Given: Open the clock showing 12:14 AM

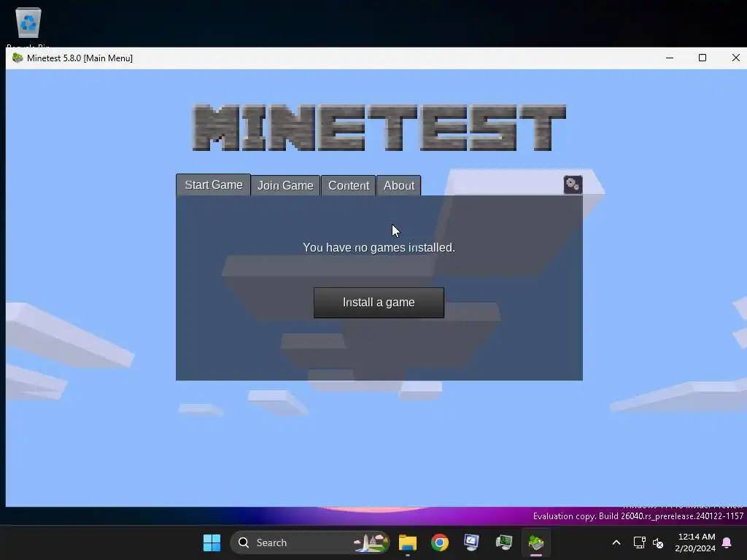Looking at the screenshot, I should point(695,542).
